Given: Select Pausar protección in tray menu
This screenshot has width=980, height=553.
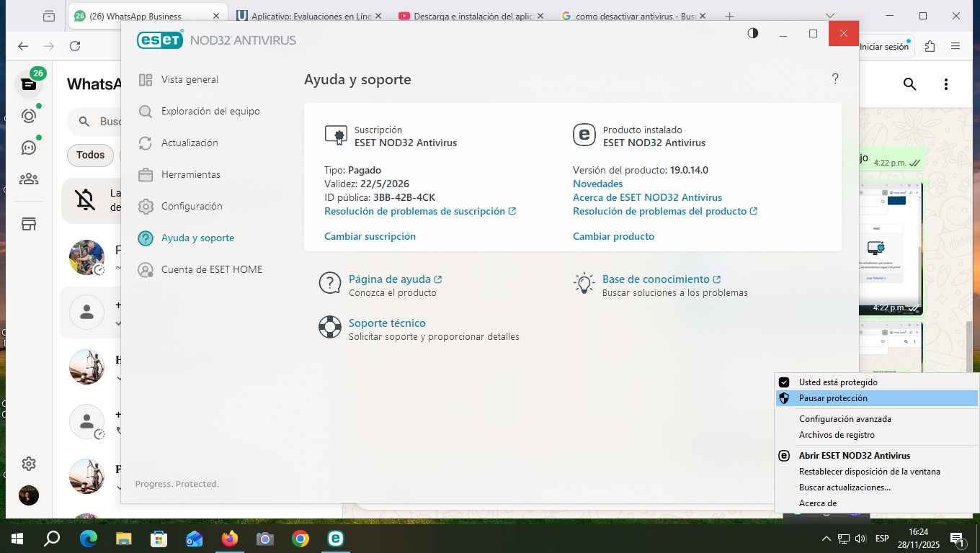Looking at the screenshot, I should coord(832,398).
